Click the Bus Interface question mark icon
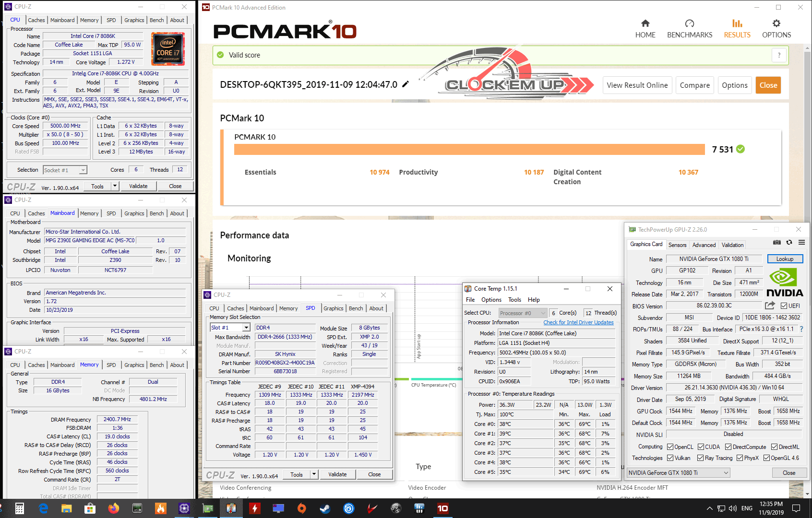This screenshot has width=812, height=518. (x=801, y=329)
